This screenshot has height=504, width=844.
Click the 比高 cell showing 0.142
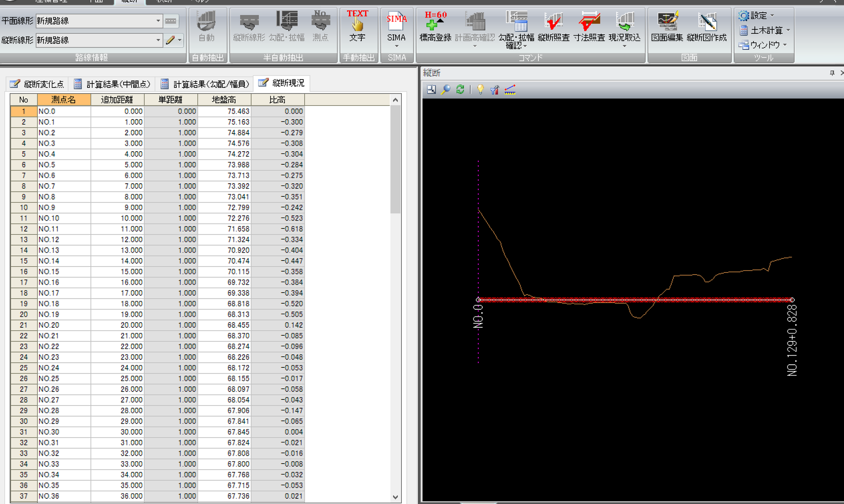click(278, 325)
